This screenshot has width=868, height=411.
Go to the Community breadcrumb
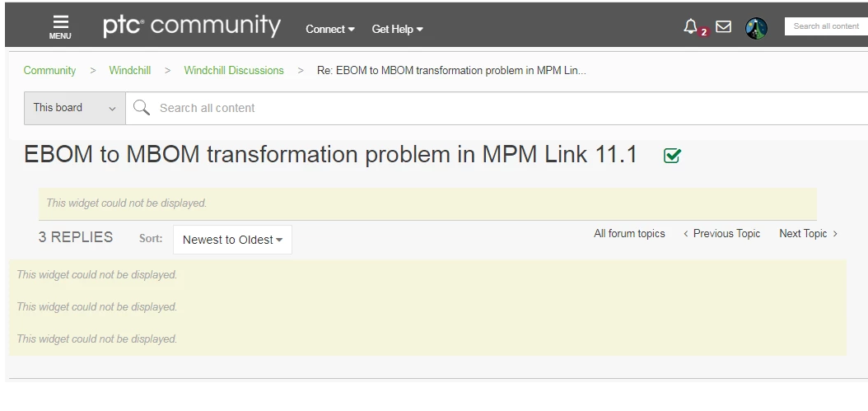click(49, 70)
